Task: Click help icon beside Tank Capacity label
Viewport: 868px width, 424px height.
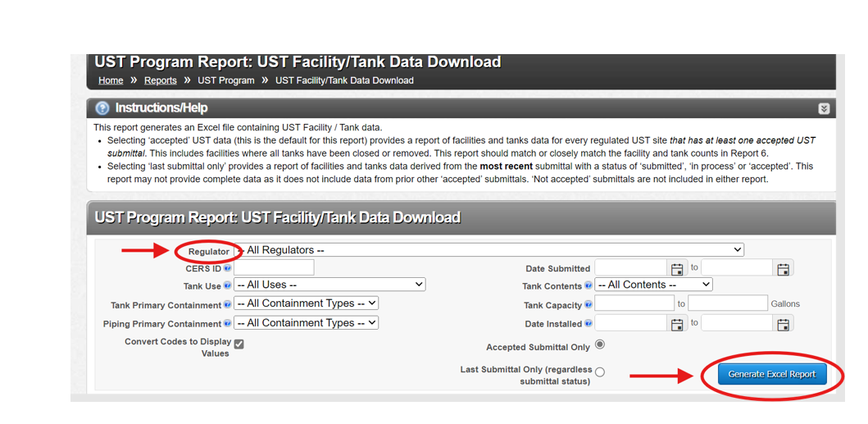Action: 589,305
